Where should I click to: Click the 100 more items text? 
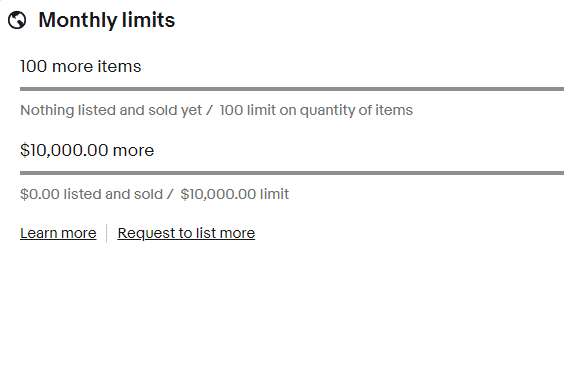(81, 66)
